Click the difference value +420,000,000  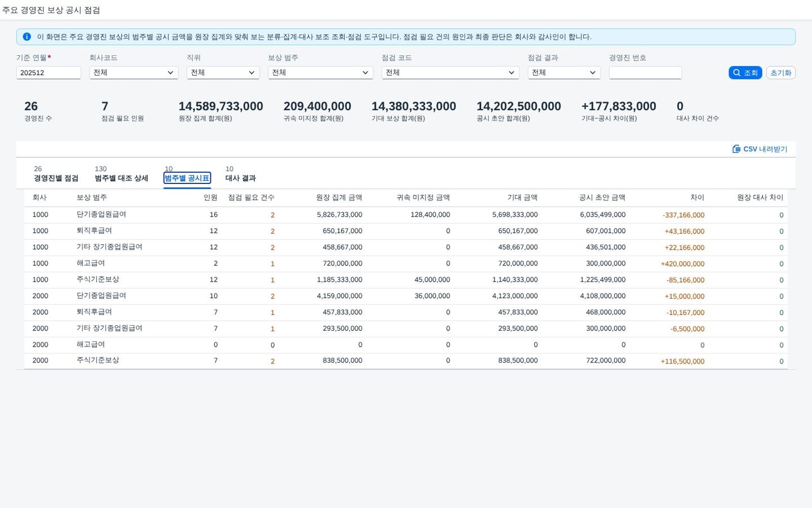coord(682,264)
